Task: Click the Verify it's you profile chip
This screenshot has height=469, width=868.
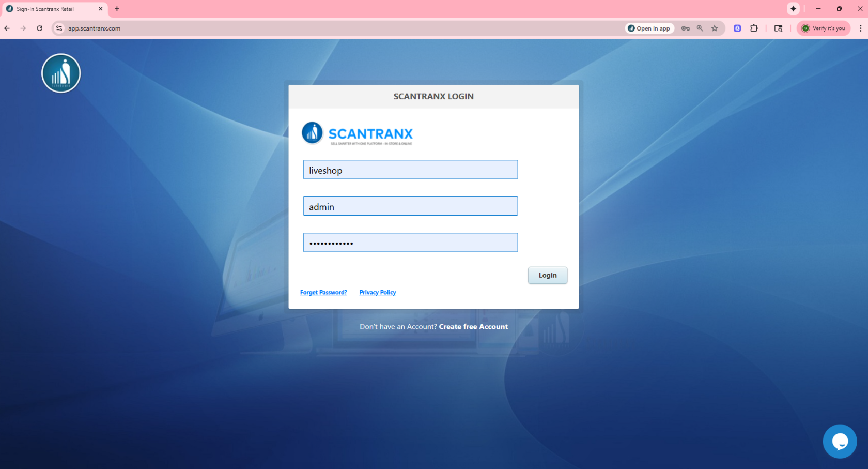Action: (824, 28)
